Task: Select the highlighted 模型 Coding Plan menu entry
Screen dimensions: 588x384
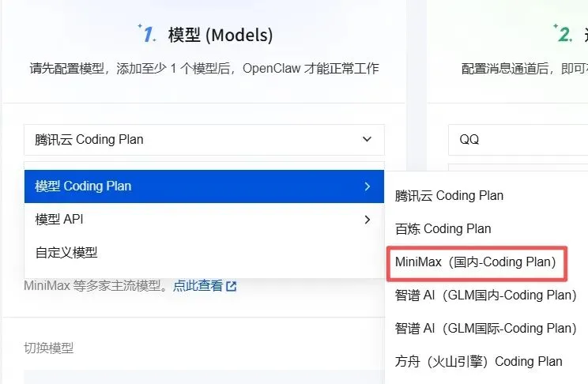Action: (204, 186)
